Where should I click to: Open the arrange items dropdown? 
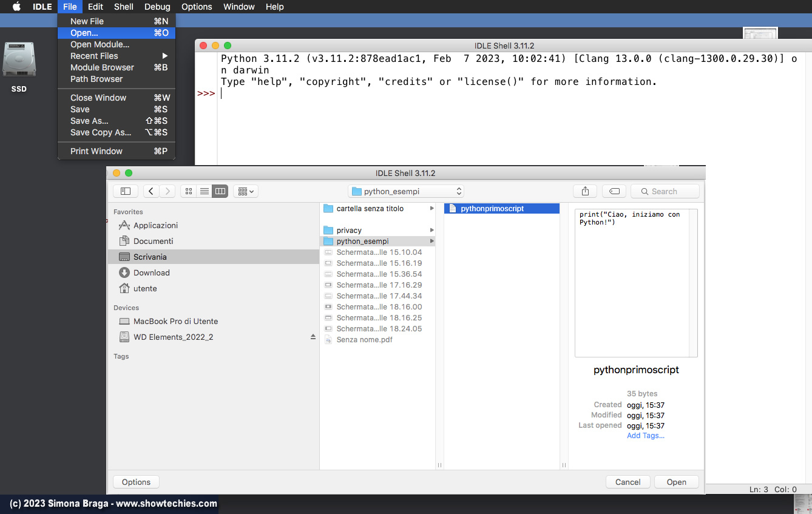[246, 191]
